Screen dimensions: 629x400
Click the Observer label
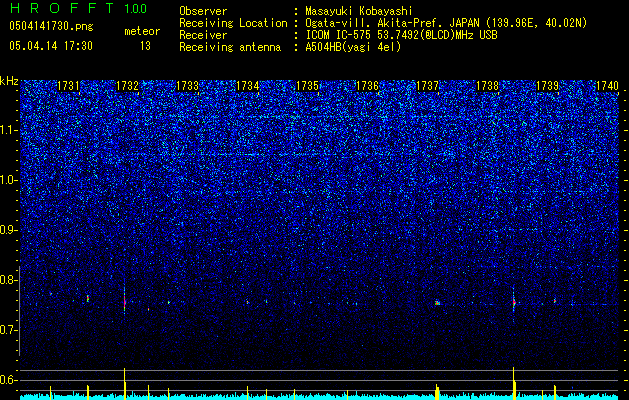(x=203, y=11)
